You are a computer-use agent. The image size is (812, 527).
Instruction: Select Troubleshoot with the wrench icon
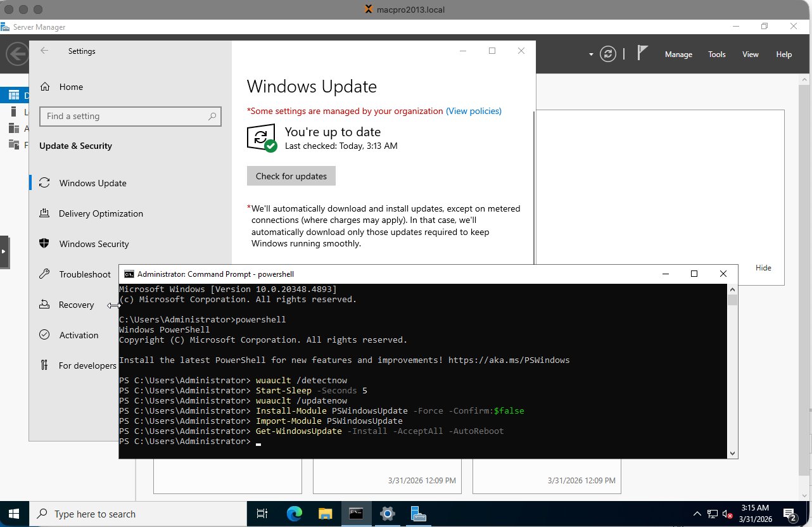coord(84,274)
